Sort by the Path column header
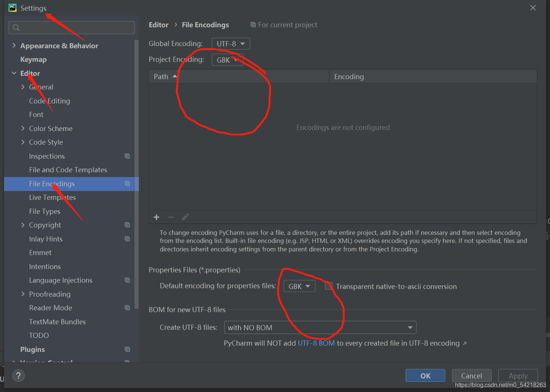This screenshot has height=392, width=550. click(x=239, y=77)
